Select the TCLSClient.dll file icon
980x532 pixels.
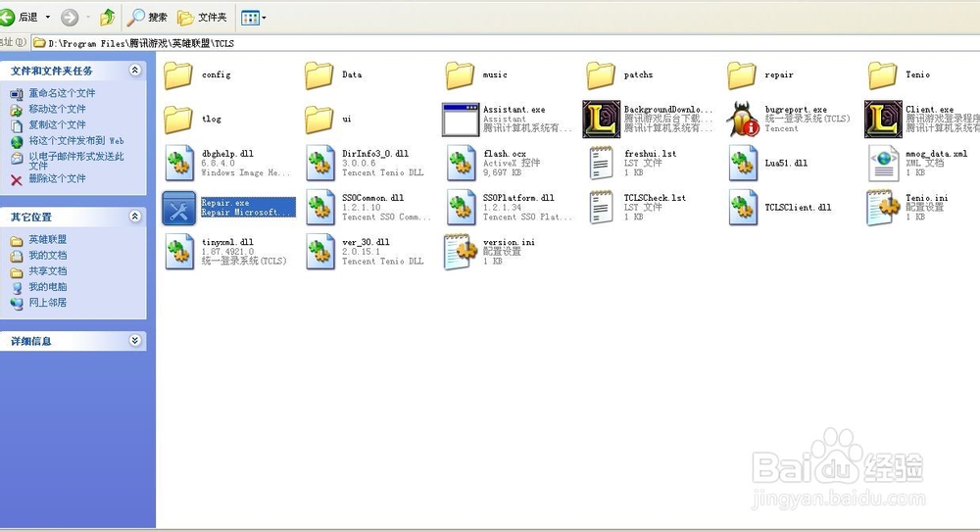[743, 208]
